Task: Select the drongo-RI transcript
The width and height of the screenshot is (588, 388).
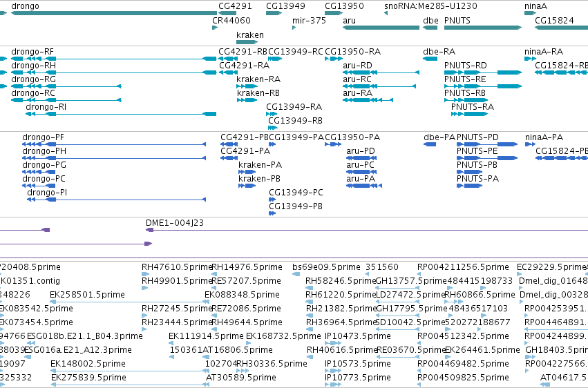Action: [121, 114]
